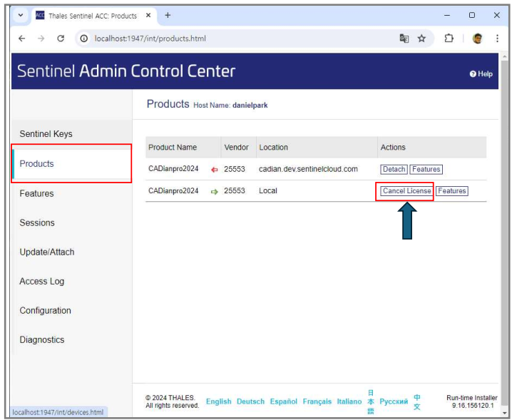View site information icon in address bar
This screenshot has width=512, height=420.
point(84,39)
